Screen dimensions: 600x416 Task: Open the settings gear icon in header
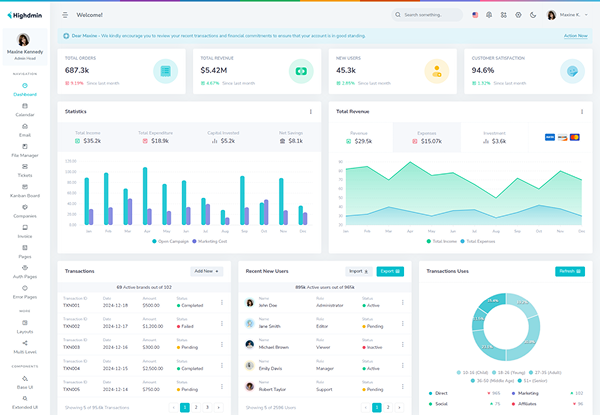click(x=518, y=15)
